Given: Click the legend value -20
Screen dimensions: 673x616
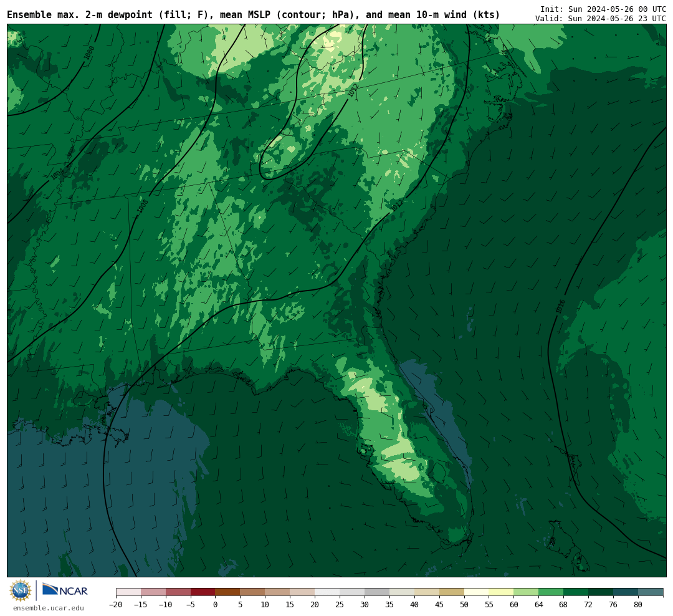Looking at the screenshot, I should (116, 604).
